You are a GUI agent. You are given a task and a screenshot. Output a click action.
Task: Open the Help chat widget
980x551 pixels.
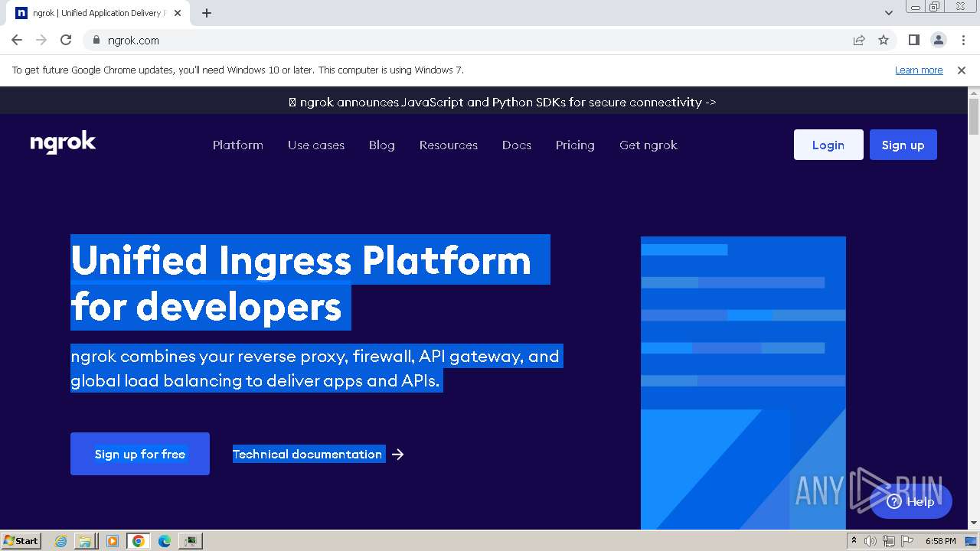click(911, 501)
